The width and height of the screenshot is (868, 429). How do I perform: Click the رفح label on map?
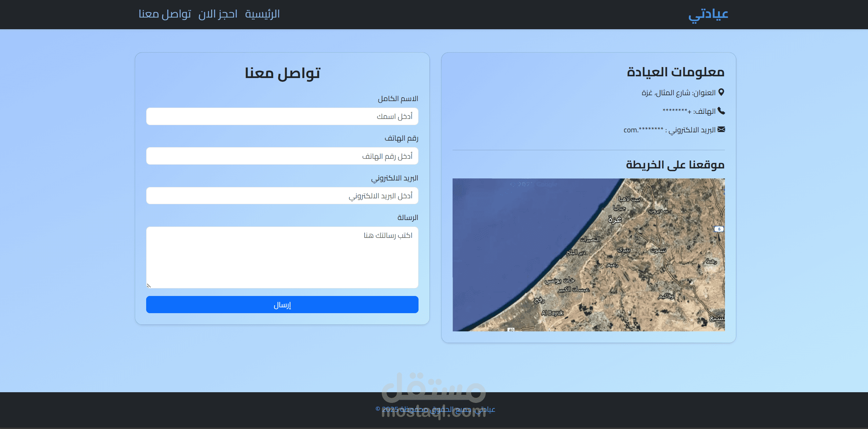coord(539,300)
